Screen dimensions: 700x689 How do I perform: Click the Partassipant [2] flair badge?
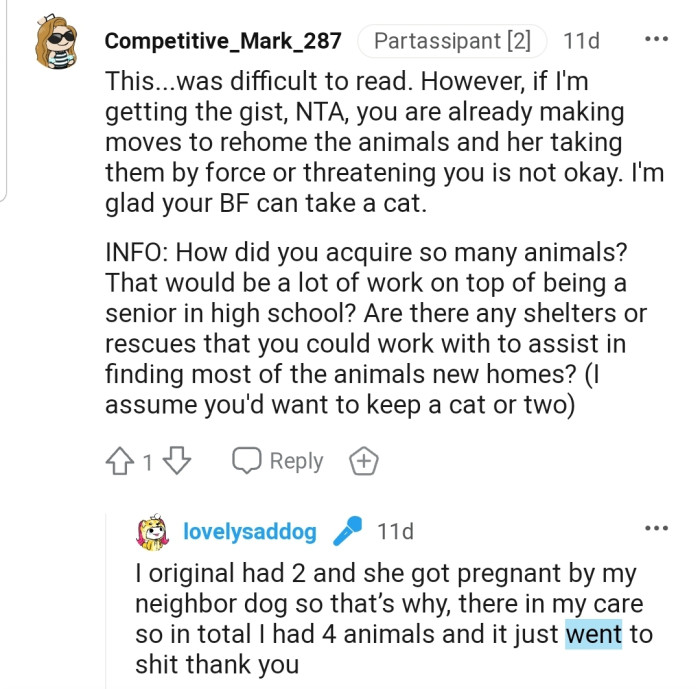point(452,42)
